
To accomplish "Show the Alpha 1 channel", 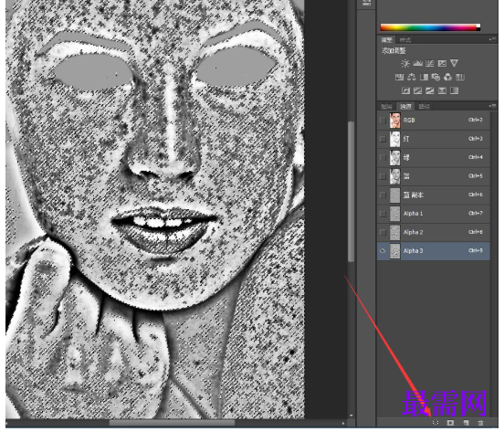I will click(383, 214).
